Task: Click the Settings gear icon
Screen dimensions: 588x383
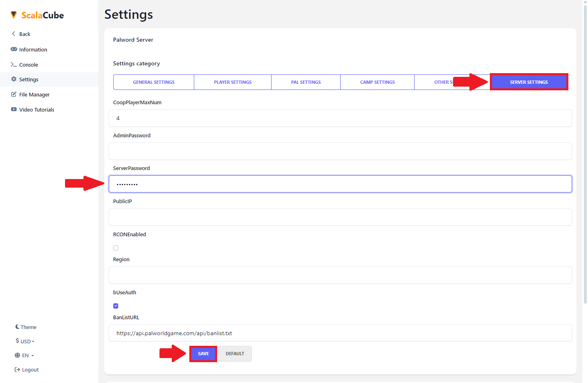Action: pyautogui.click(x=14, y=79)
